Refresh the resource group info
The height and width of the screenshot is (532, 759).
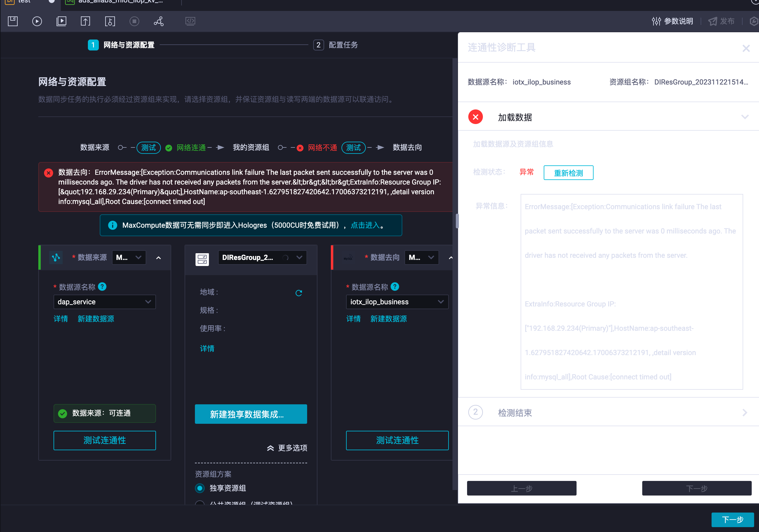299,293
